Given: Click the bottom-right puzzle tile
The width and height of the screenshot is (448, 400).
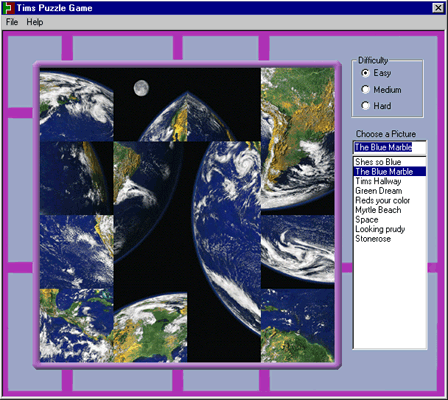Looking at the screenshot, I should click(x=298, y=325).
